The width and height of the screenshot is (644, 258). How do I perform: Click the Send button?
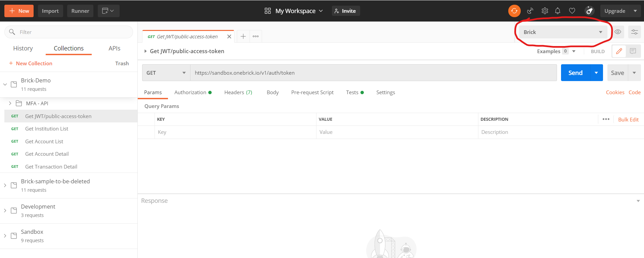[x=575, y=73]
